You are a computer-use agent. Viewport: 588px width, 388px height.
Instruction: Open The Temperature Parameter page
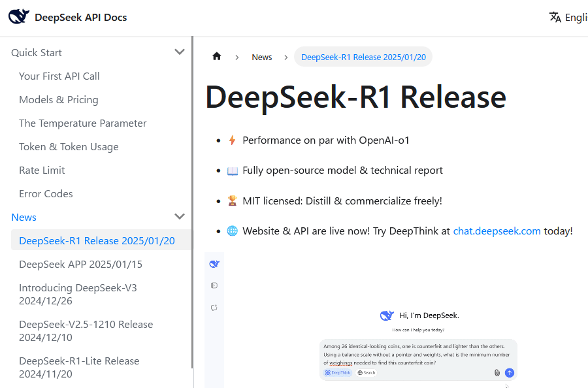(82, 123)
